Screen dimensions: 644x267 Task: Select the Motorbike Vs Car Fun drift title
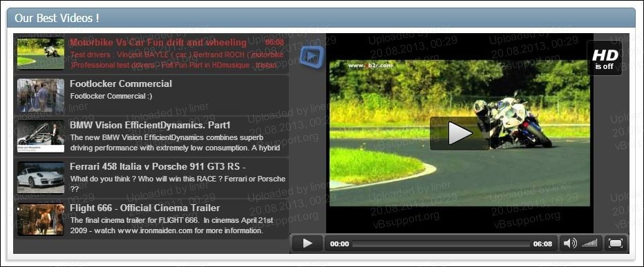[158, 43]
